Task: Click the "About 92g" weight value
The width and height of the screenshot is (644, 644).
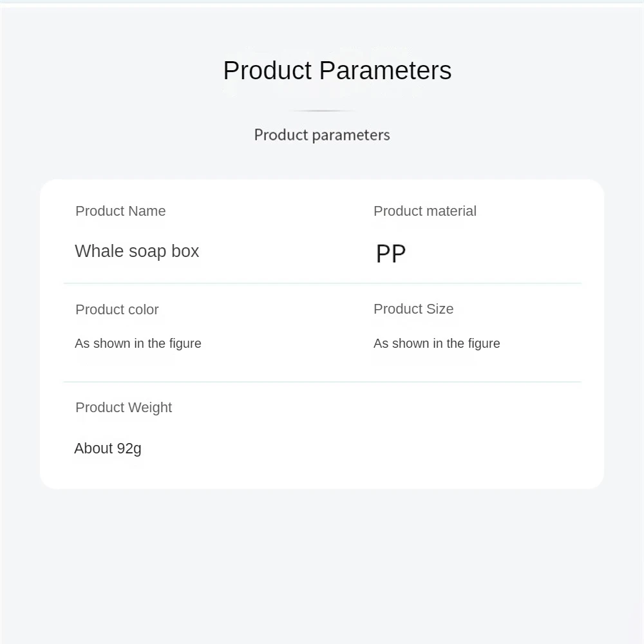Action: point(108,448)
